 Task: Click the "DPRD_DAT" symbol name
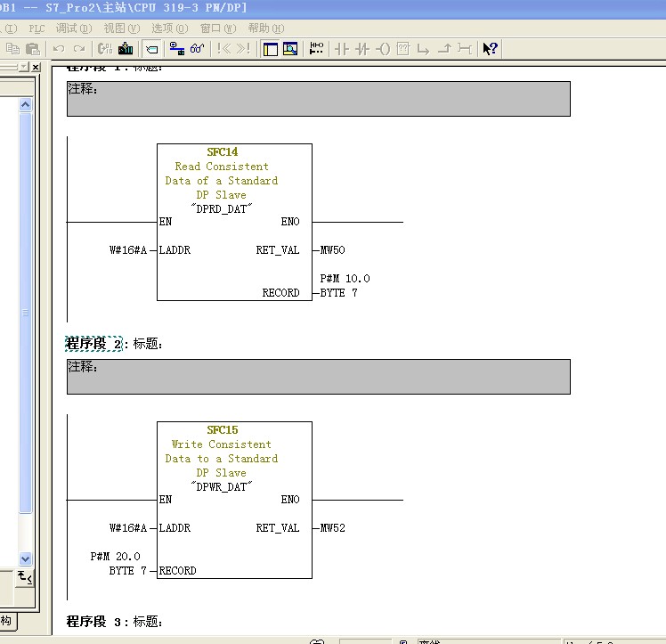coord(222,209)
